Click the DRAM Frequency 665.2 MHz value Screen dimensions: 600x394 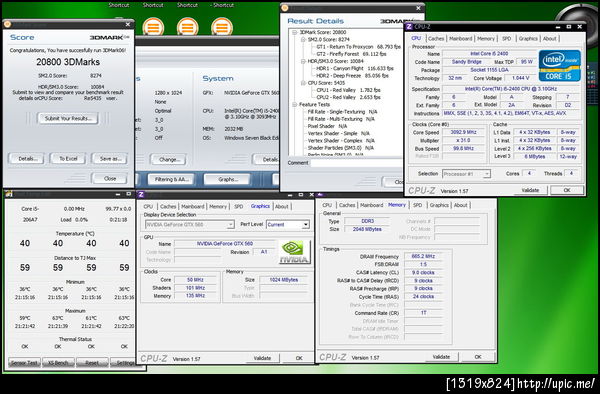point(423,256)
